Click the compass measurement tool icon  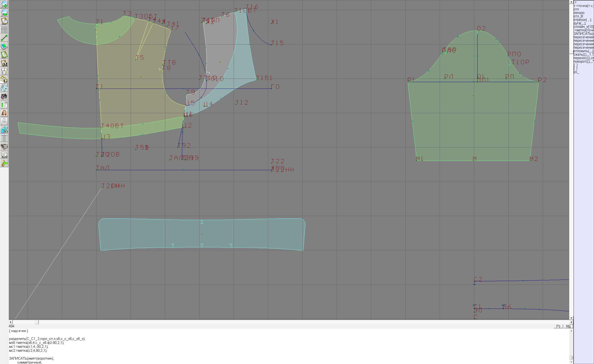pos(4,71)
